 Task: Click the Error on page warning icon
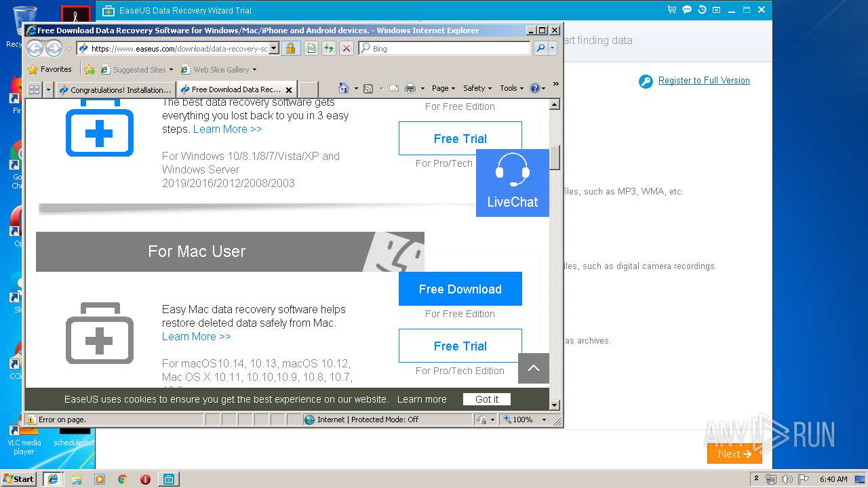[31, 420]
